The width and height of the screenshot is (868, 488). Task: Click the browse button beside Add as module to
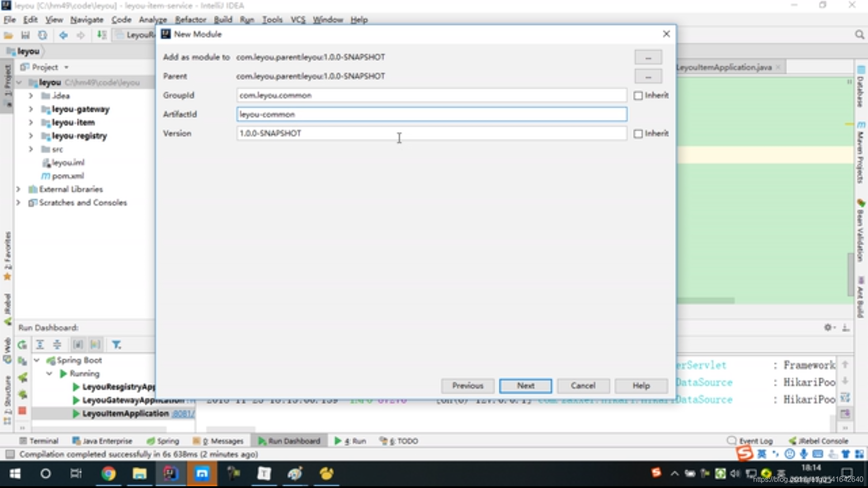648,57
